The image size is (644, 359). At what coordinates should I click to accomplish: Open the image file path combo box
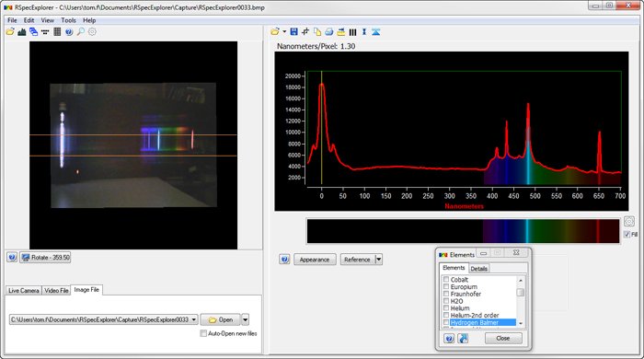(103, 319)
